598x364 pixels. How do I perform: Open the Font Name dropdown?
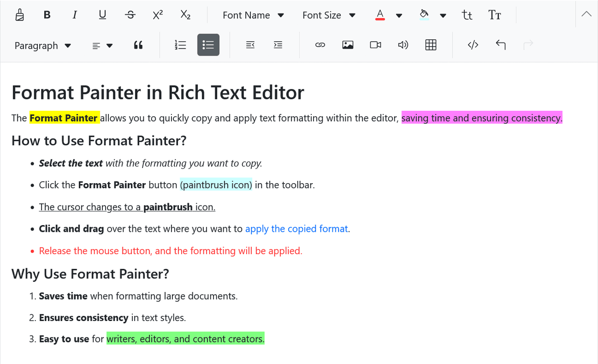pos(253,15)
